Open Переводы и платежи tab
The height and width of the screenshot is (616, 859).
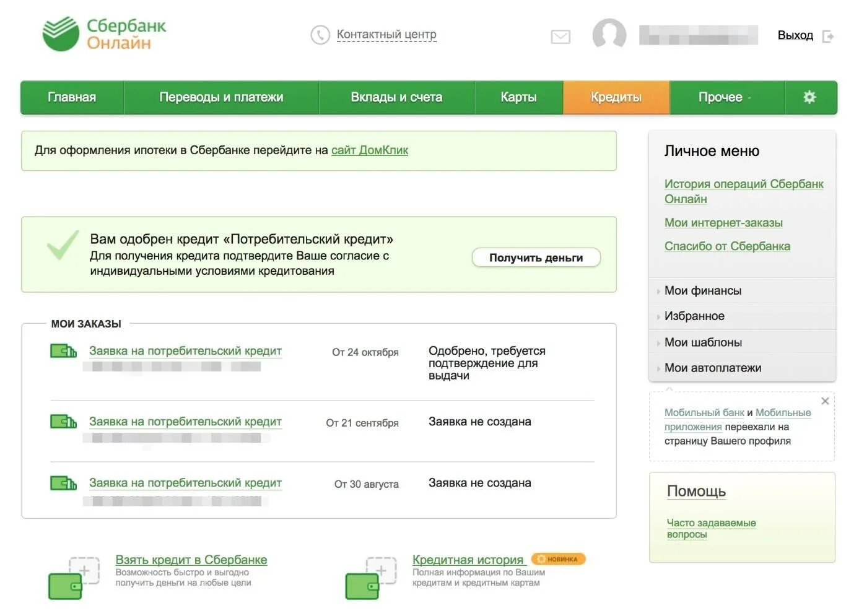click(x=221, y=97)
